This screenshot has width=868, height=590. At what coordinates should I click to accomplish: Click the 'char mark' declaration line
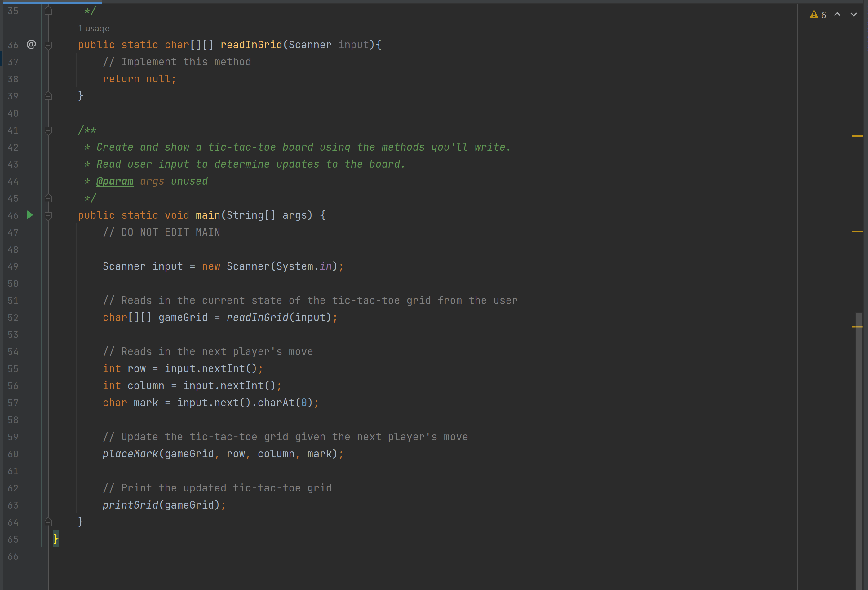tap(211, 403)
